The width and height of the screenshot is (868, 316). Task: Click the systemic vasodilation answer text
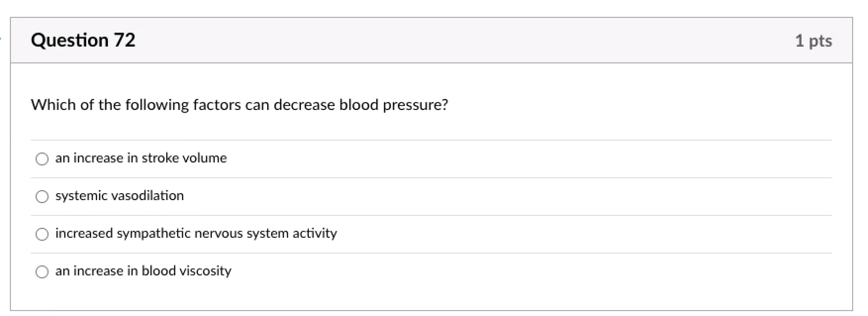coord(119,196)
